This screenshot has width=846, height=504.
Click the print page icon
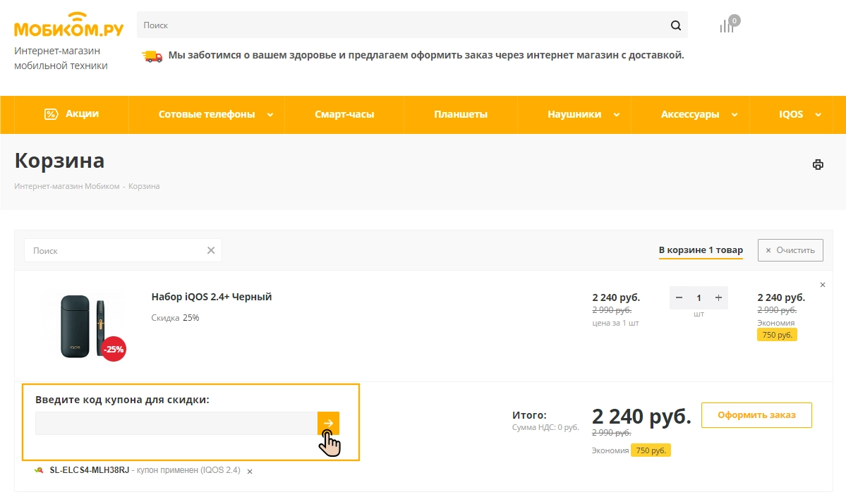click(818, 164)
